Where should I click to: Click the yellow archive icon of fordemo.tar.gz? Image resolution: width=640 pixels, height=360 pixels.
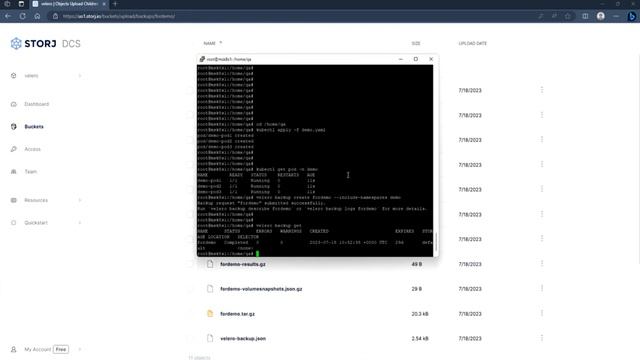210,313
